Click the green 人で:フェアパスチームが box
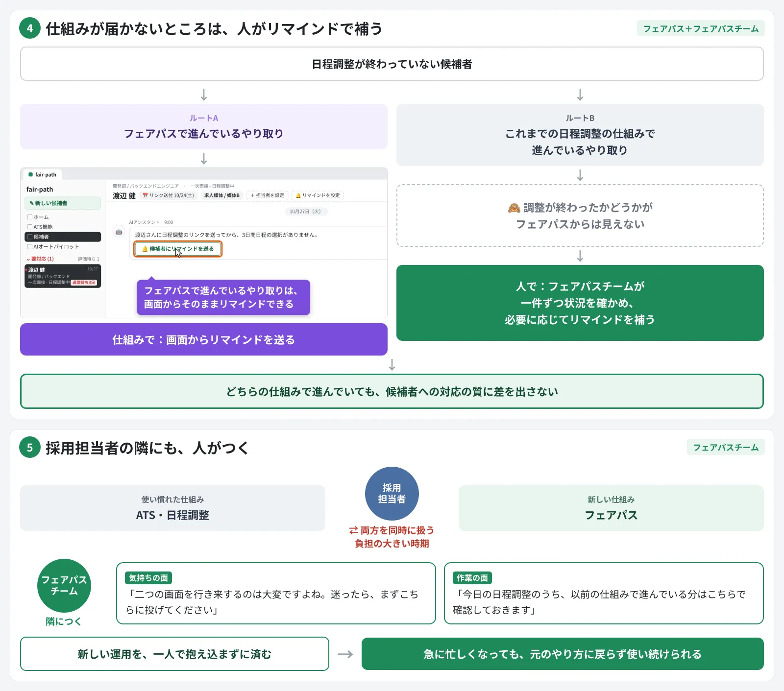Viewport: 784px width, 691px height. (580, 303)
